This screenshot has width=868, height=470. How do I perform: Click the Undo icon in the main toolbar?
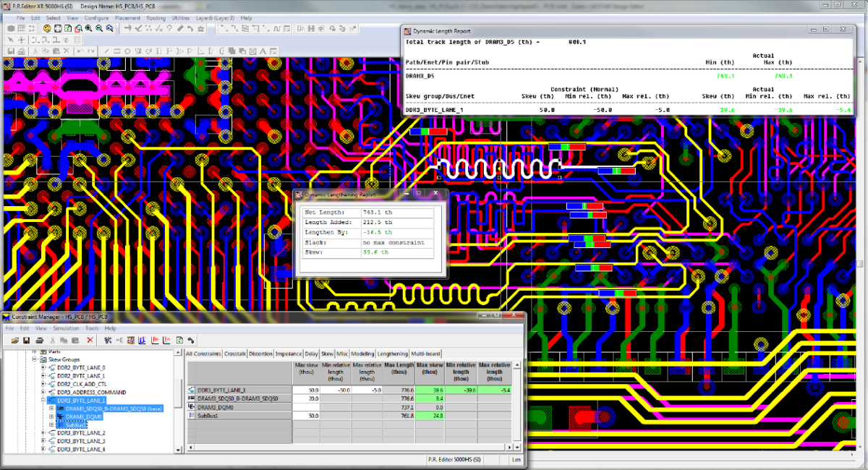80,51
